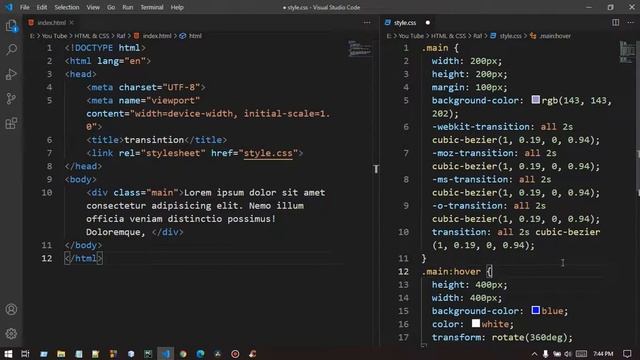Click line number 12 in style.css
Viewport: 640px width, 360px height.
coord(403,271)
